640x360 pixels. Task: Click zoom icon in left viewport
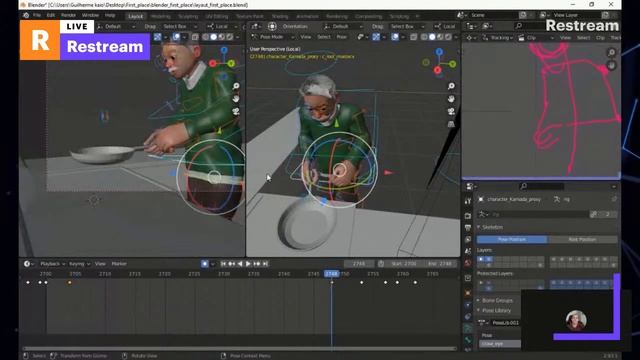pos(236,86)
